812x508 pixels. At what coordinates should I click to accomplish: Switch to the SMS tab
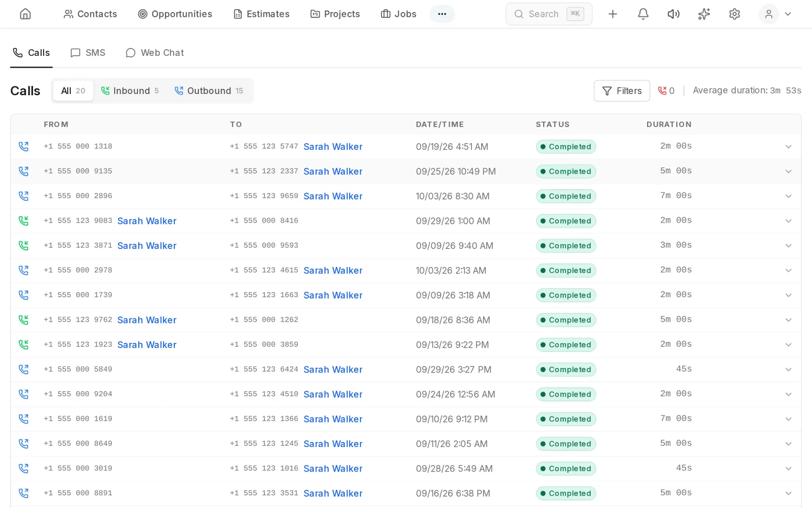88,52
